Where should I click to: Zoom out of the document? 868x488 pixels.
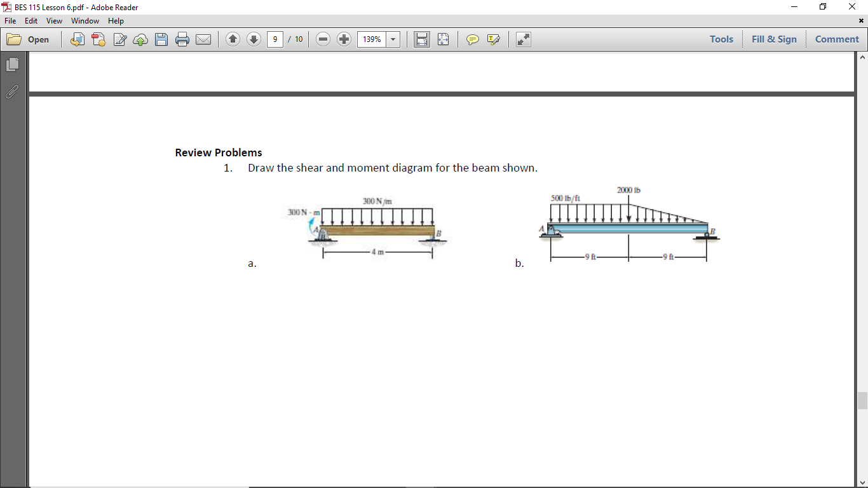tap(323, 39)
